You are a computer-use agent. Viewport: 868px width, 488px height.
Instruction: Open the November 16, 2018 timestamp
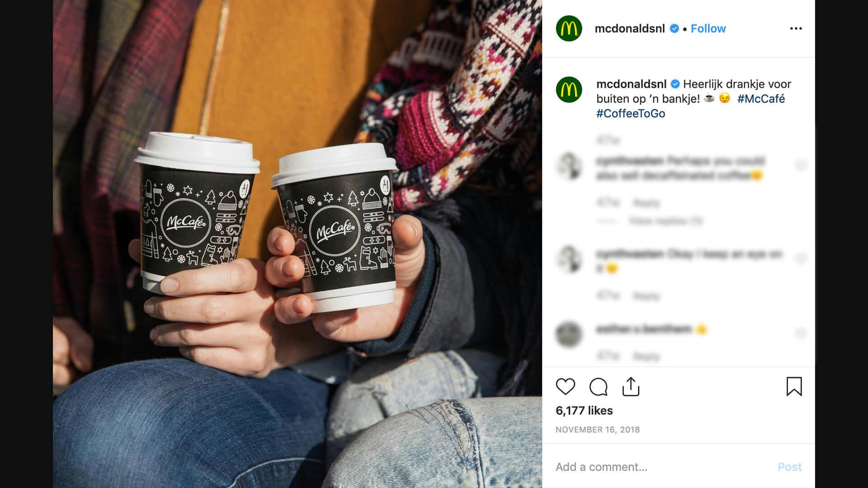[x=598, y=430]
